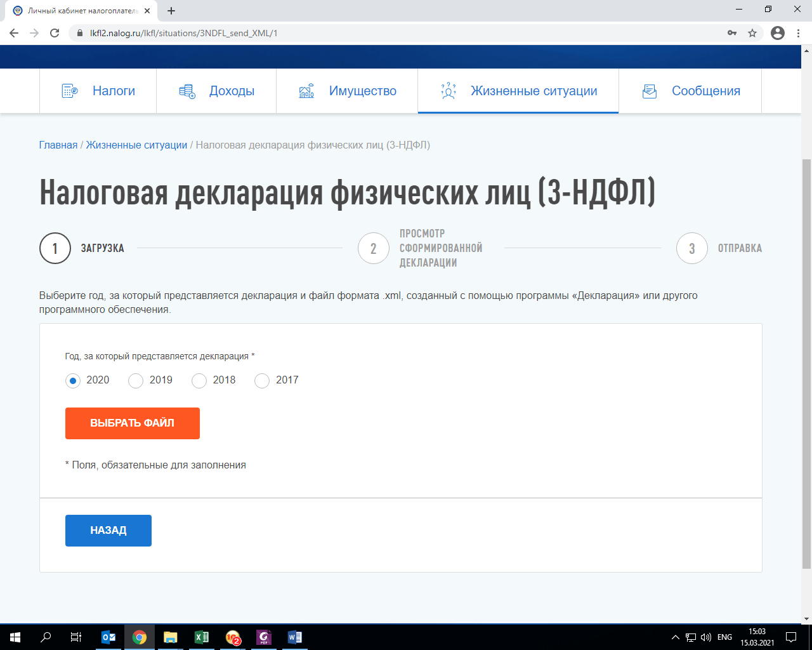Click the НАЗАД button

(108, 531)
